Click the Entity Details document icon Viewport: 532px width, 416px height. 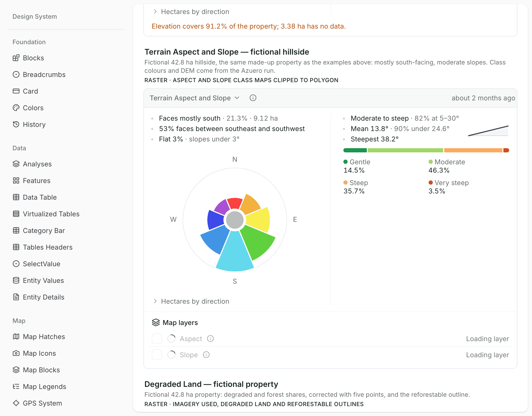[16, 297]
